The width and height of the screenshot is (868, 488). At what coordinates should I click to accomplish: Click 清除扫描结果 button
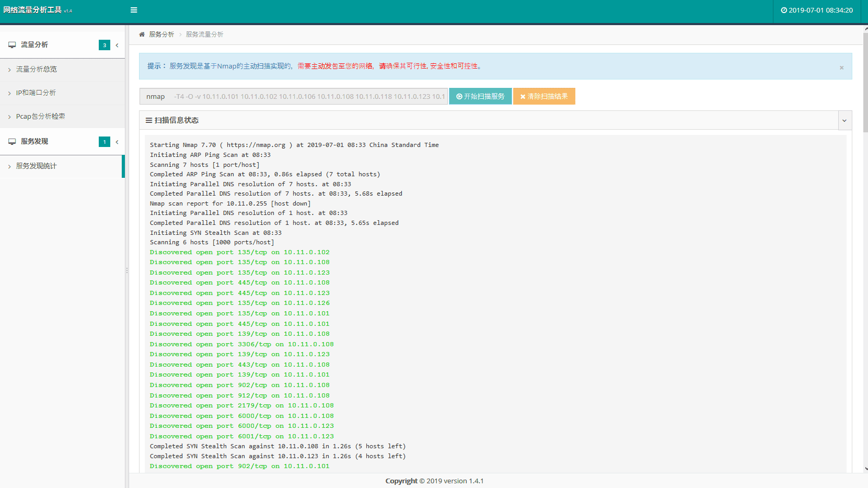click(x=544, y=96)
